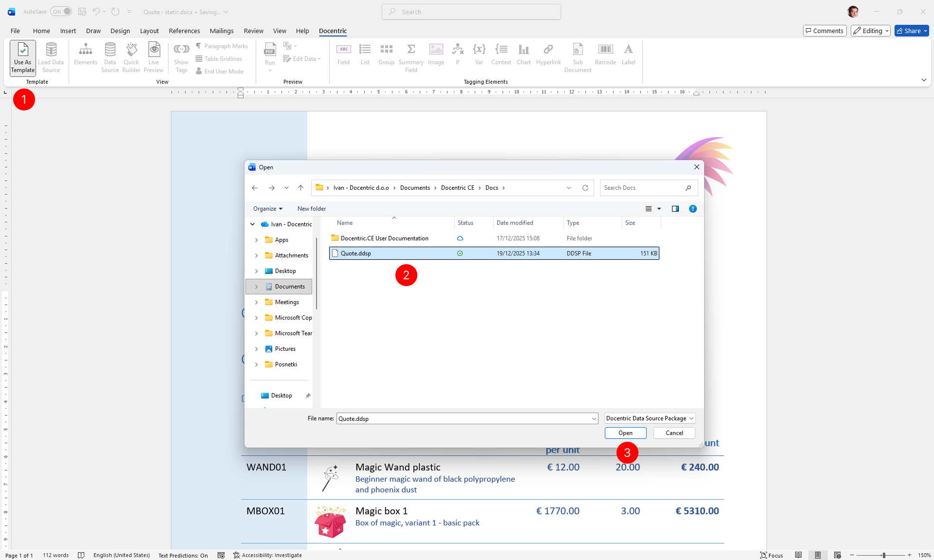Go up one folder level
Image resolution: width=934 pixels, height=560 pixels.
tap(300, 188)
